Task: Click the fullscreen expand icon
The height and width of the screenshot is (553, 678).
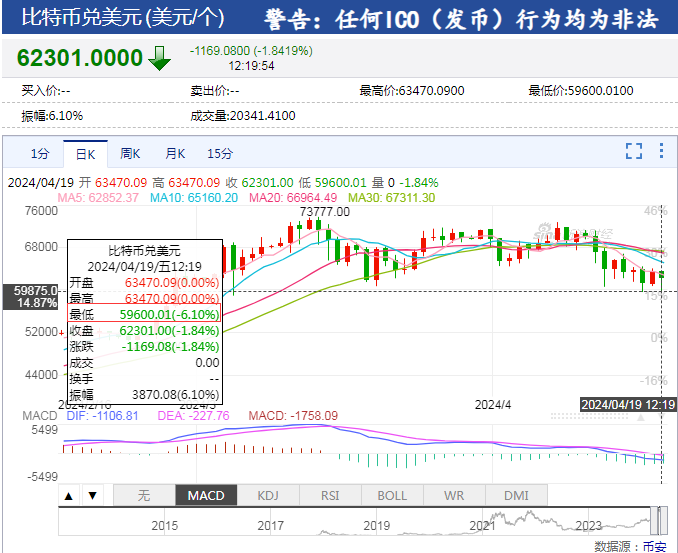Action: 634,151
